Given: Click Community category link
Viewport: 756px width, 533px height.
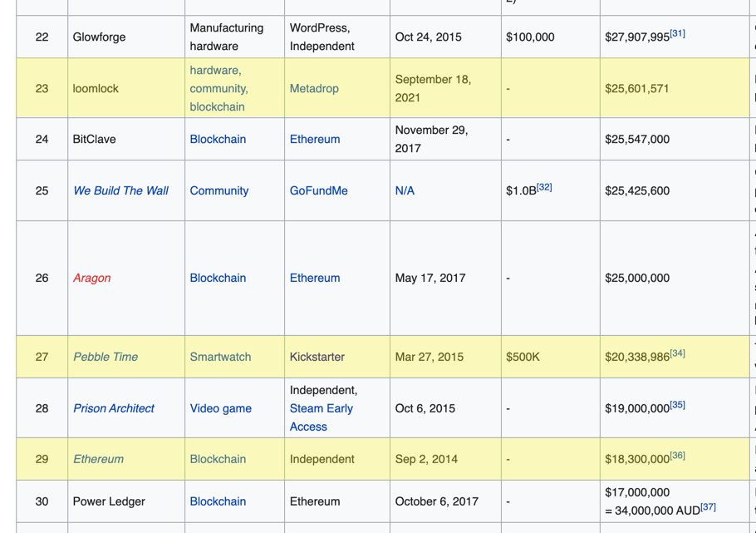Looking at the screenshot, I should [x=219, y=190].
